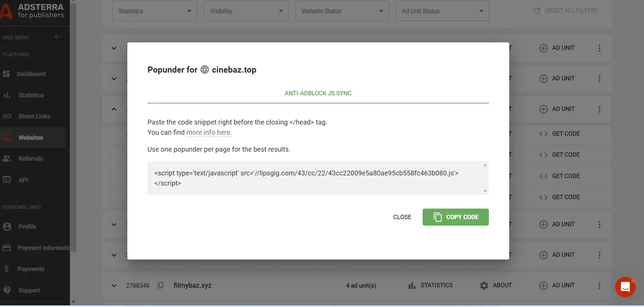Viewport: 644px width, 307px height.
Task: Click the Support question mark icon
Action: [x=7, y=290]
